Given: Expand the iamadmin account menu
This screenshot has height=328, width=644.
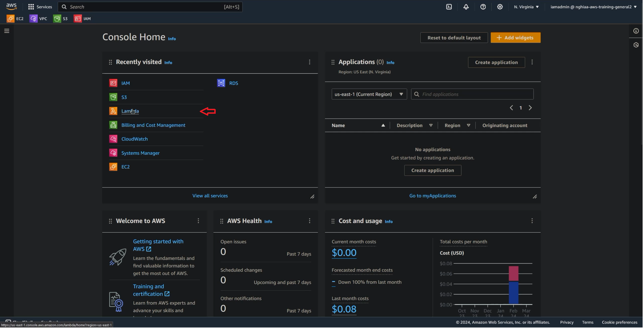Looking at the screenshot, I should pos(593,7).
